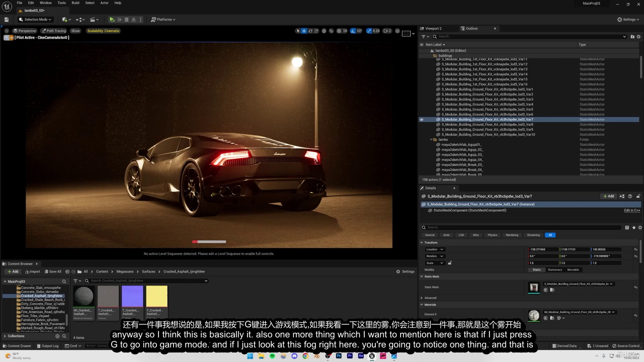Save the current level with the floppy icon
Viewport: 644px width, 362px height.
point(7,20)
